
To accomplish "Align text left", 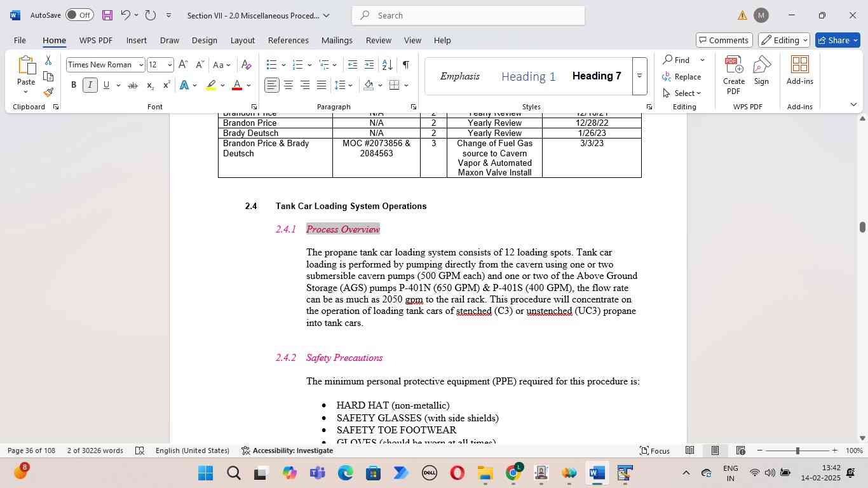I will tap(272, 85).
